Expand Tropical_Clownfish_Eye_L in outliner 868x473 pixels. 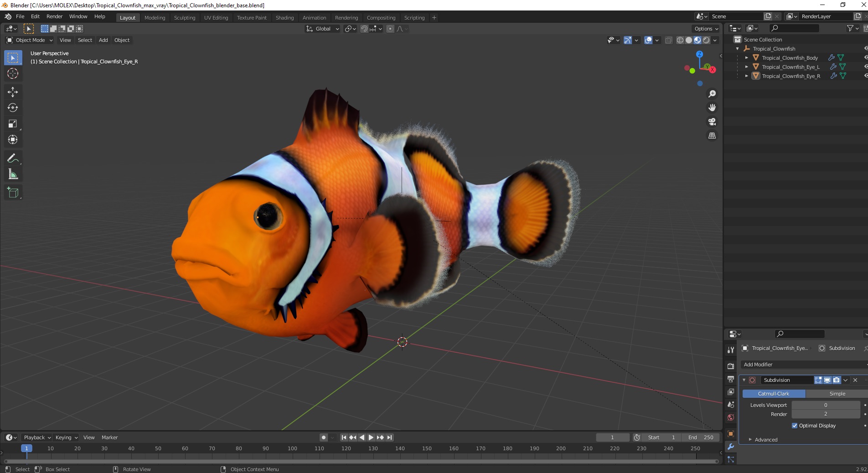[x=746, y=67]
